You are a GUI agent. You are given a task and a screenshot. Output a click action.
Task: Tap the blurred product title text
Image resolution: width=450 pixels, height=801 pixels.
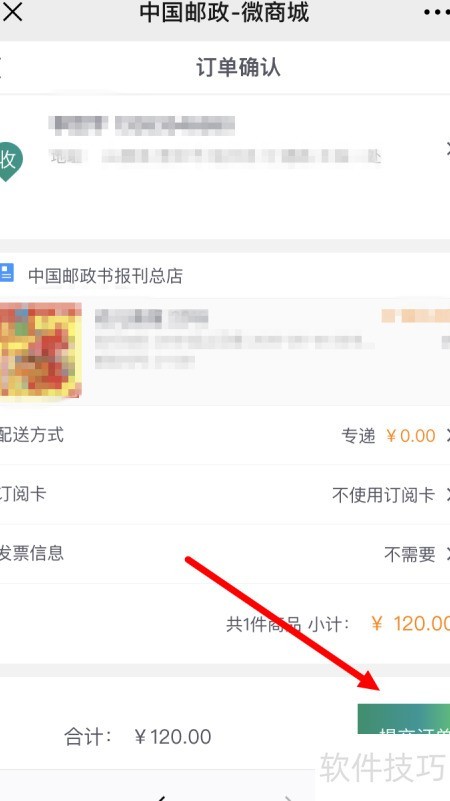point(152,318)
